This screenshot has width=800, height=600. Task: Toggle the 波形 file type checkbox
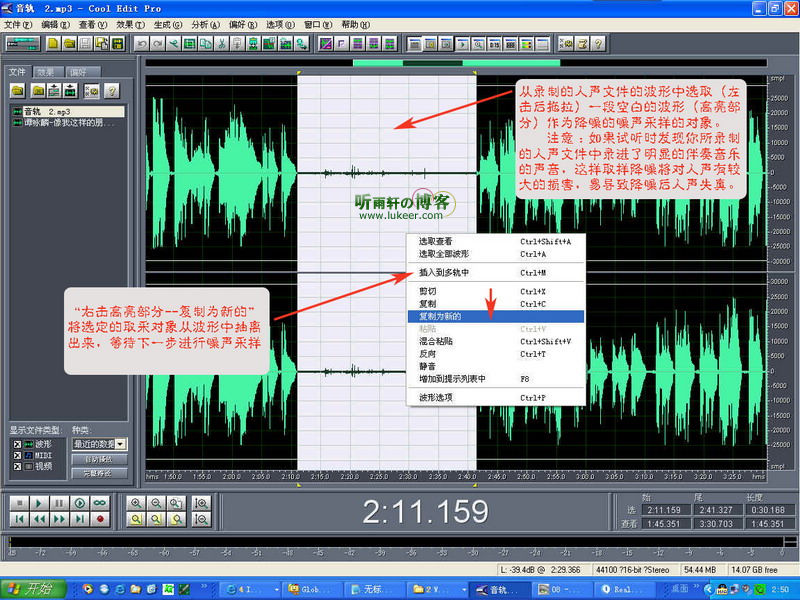coord(17,444)
